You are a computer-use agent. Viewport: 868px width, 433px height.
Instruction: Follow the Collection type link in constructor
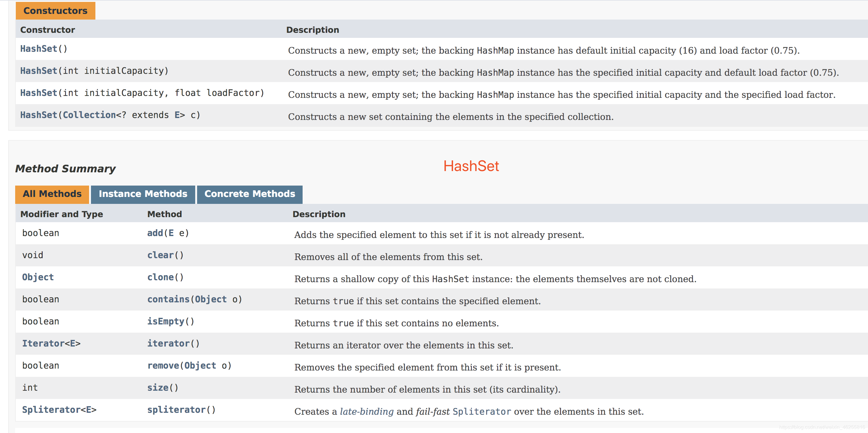pos(89,115)
